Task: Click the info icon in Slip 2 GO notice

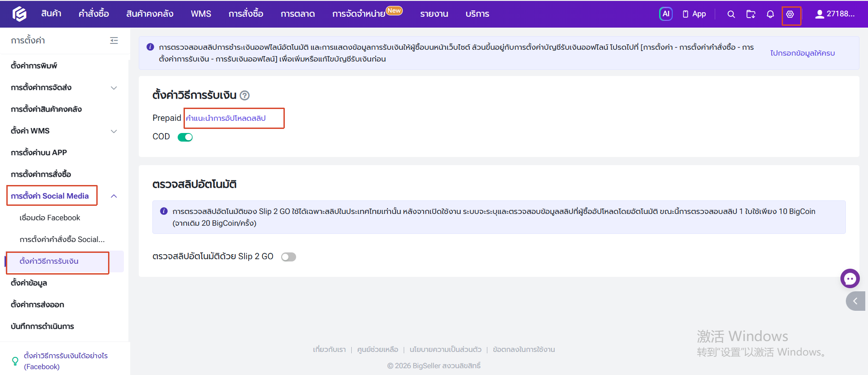Action: 164,211
